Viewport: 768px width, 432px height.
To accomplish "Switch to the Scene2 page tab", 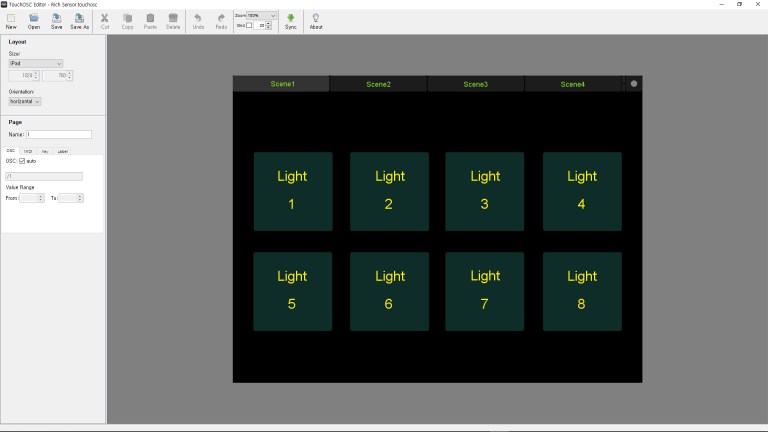I will 378,84.
